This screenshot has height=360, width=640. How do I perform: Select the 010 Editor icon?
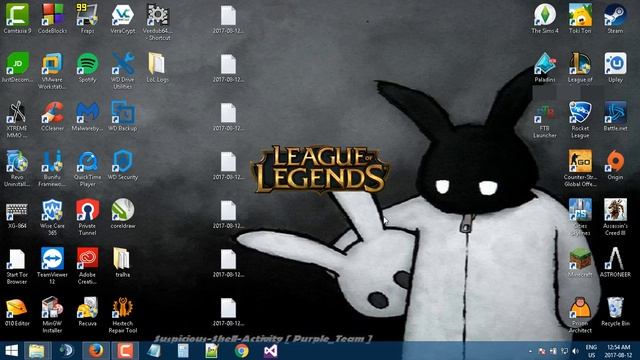click(x=17, y=311)
